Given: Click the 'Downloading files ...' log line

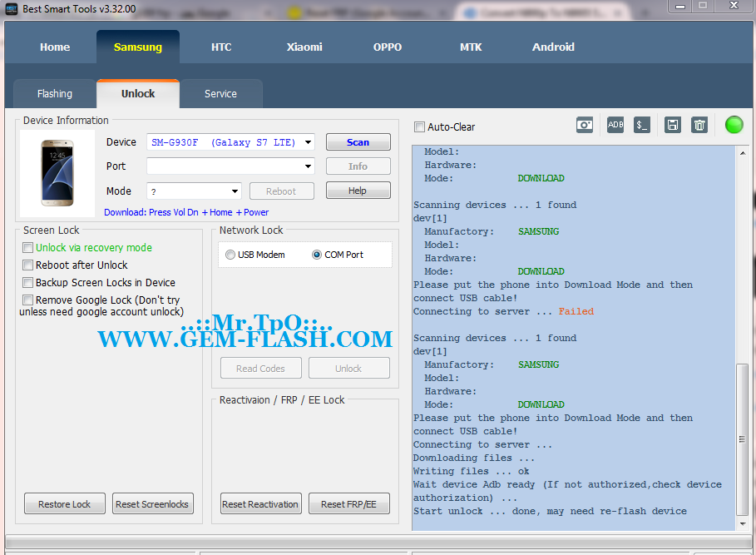Looking at the screenshot, I should (474, 458).
